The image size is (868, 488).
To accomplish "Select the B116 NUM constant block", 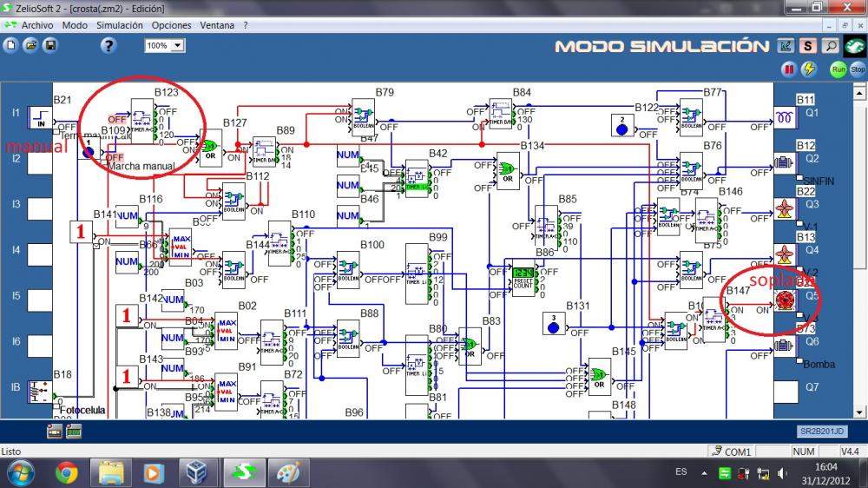I will tap(127, 216).
